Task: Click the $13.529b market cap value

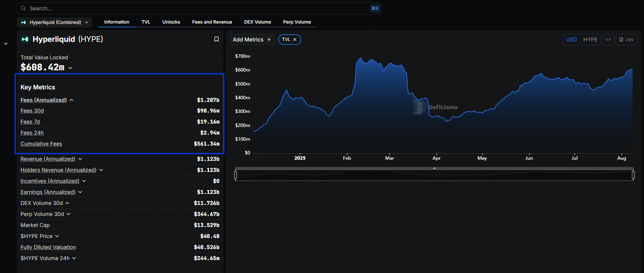Action: point(207,225)
